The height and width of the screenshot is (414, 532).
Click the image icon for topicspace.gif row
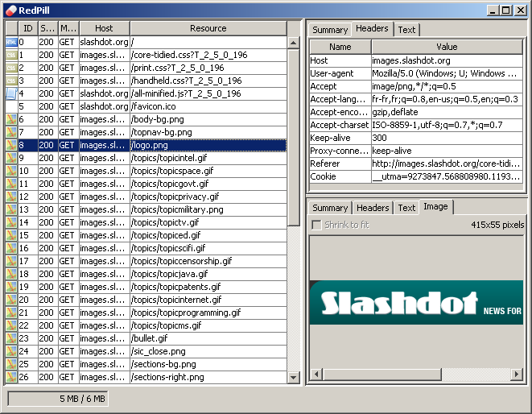tap(11, 172)
